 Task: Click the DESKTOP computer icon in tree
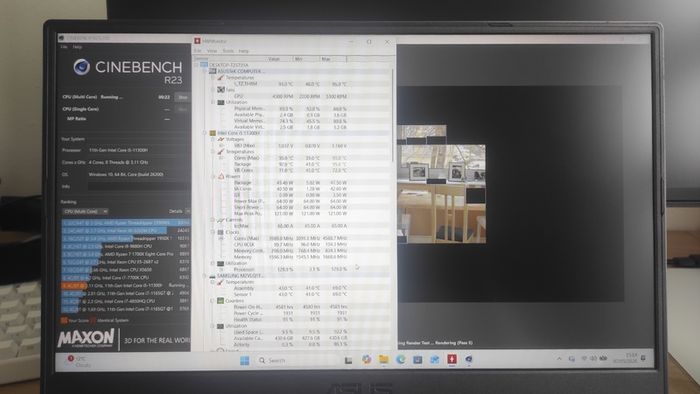pos(204,65)
